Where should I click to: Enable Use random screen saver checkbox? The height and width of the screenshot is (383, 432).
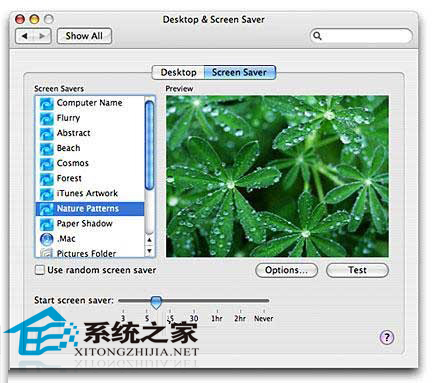(40, 270)
